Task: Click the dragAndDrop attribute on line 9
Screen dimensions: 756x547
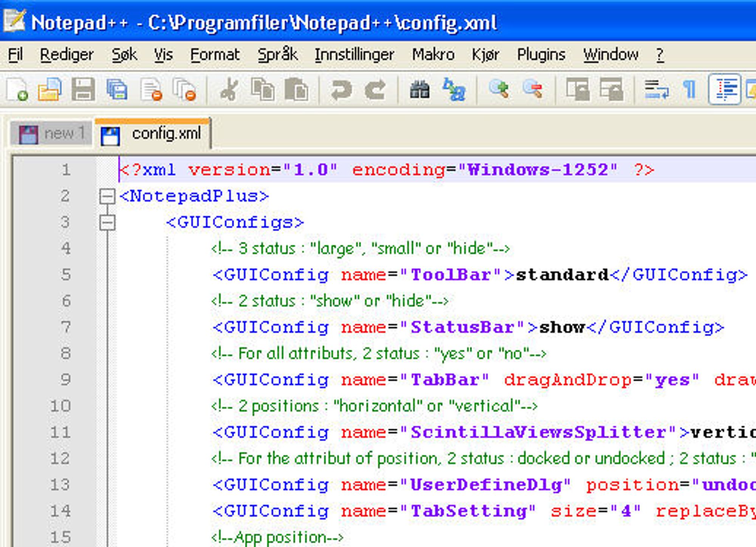Action: tap(568, 380)
